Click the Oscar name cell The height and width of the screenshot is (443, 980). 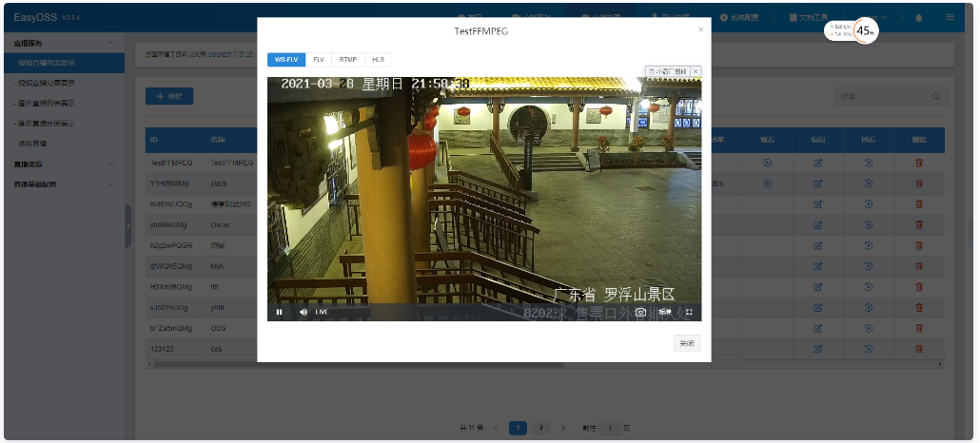pyautogui.click(x=220, y=225)
